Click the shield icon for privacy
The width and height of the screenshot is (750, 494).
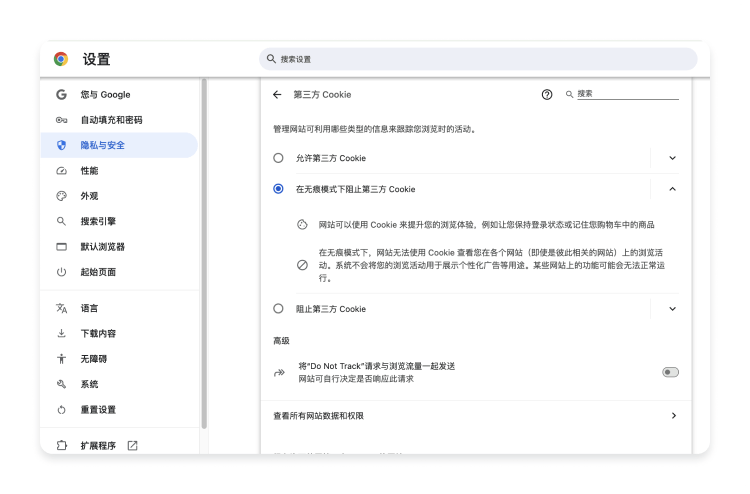(x=61, y=145)
